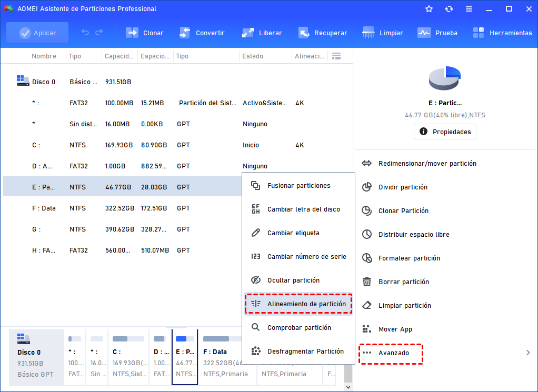Choose Fusionar particiones from context menu

tap(298, 185)
